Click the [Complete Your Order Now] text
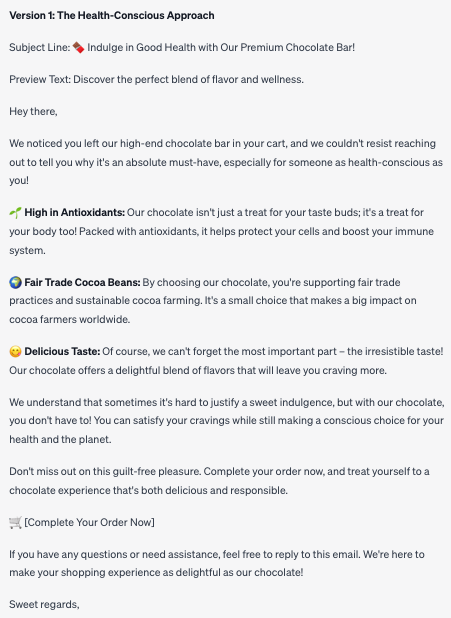451x618 pixels. 89,523
